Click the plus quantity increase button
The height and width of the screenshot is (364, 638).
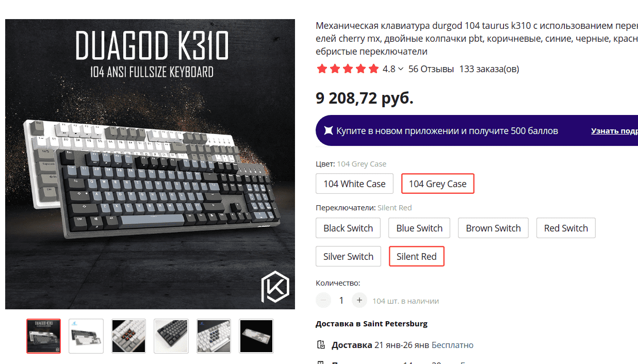click(359, 300)
